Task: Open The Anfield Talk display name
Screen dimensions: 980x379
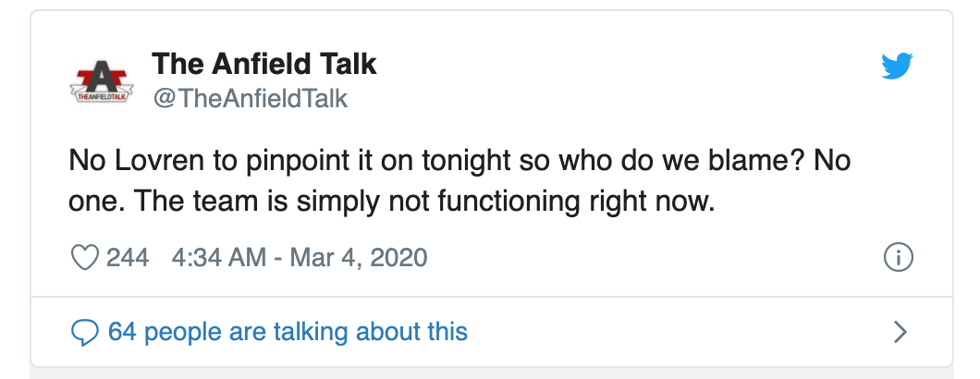Action: point(263,64)
